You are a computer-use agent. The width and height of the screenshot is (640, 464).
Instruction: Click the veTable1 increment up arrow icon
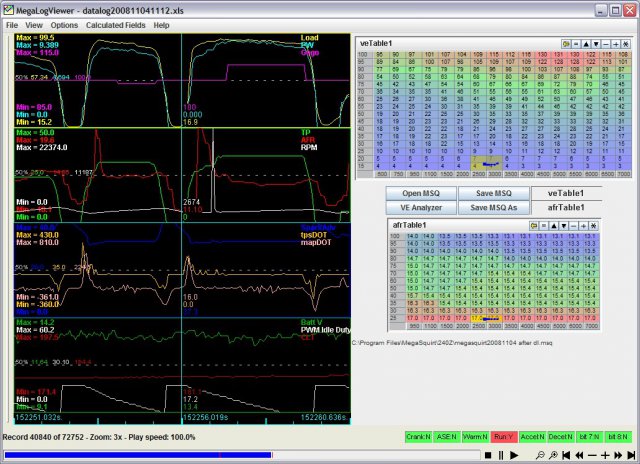[x=587, y=45]
